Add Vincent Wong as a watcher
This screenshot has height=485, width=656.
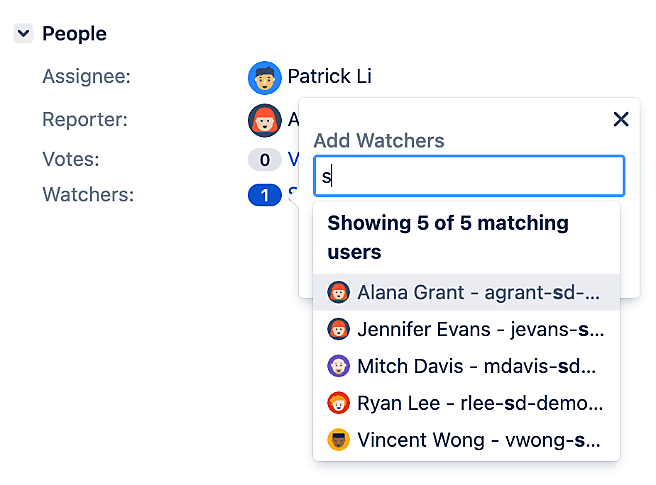[466, 440]
